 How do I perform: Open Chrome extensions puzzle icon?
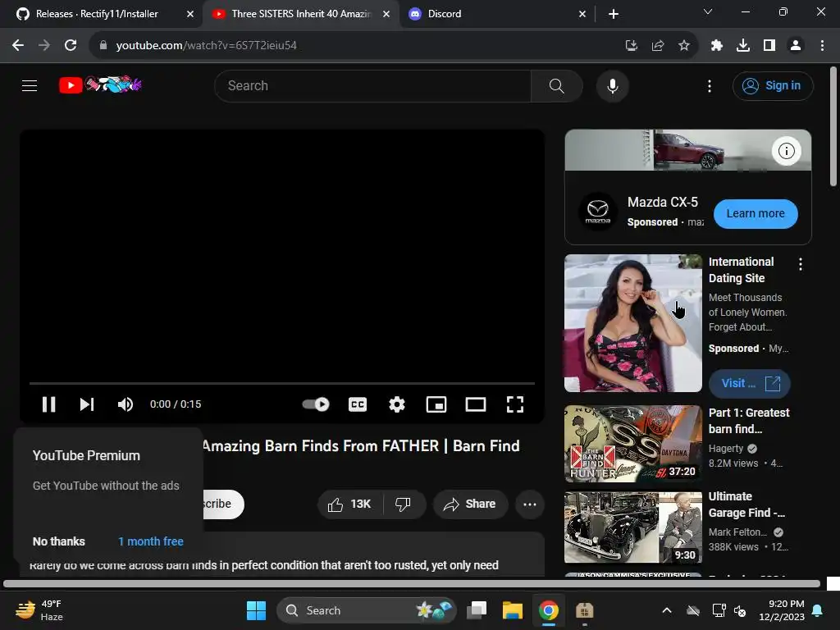point(716,46)
